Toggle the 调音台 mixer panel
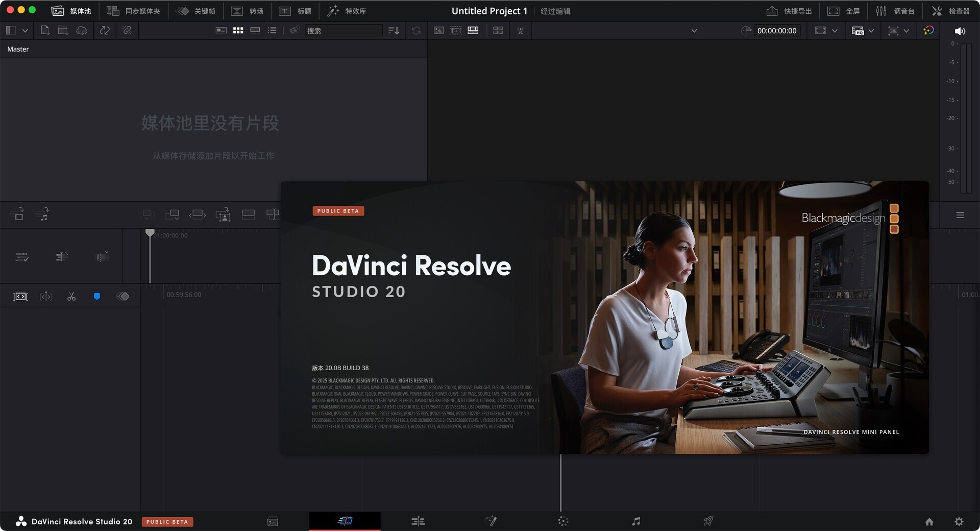980x531 pixels. [895, 11]
